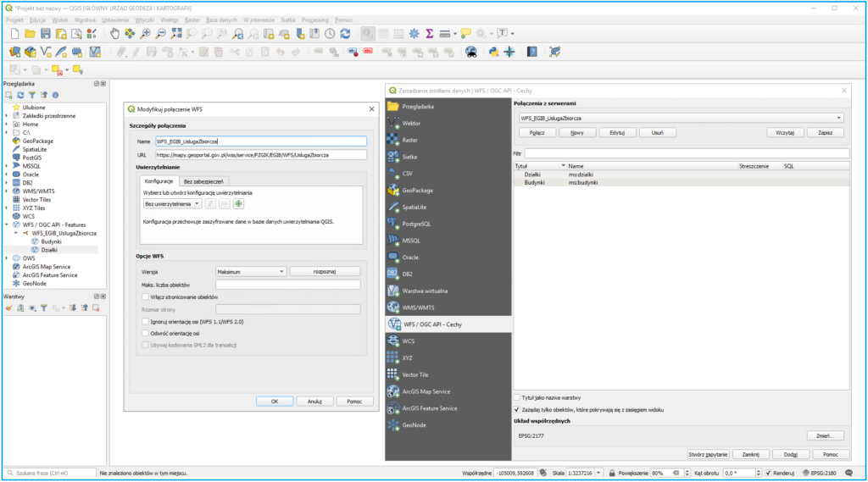Check Tytuł jako nazwa warstwy option
The height and width of the screenshot is (482, 868).
518,397
